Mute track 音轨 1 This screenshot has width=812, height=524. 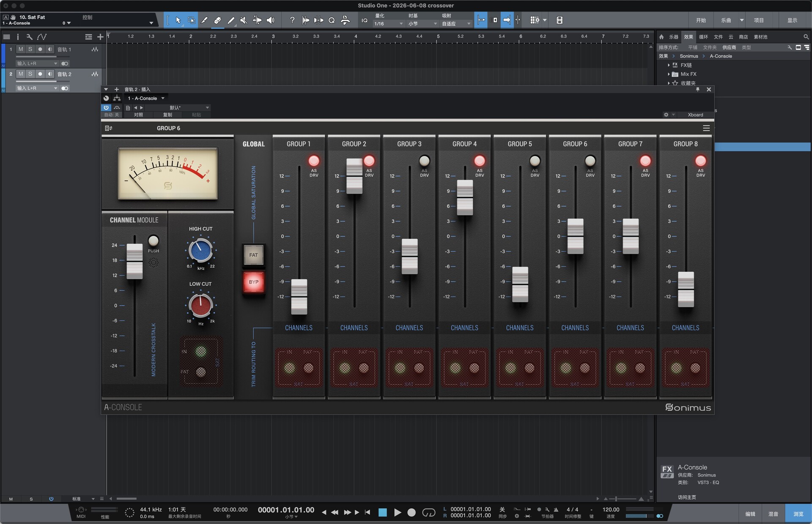pos(21,49)
